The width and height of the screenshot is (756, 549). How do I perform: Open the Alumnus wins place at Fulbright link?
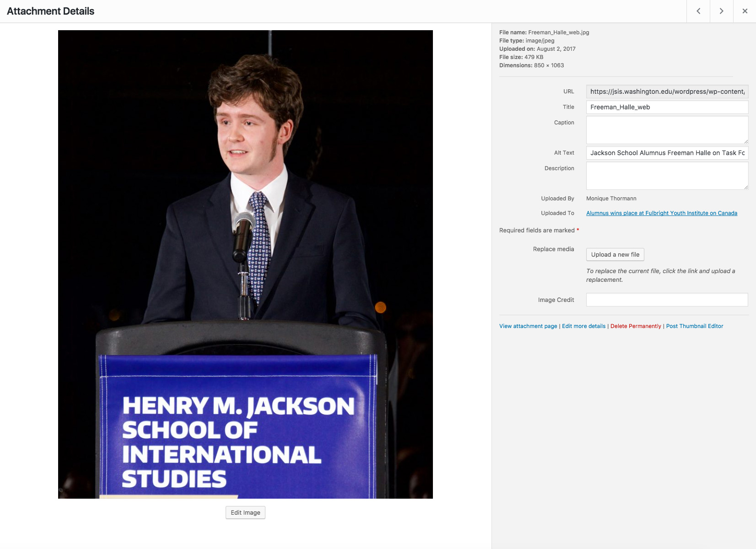pyautogui.click(x=662, y=213)
